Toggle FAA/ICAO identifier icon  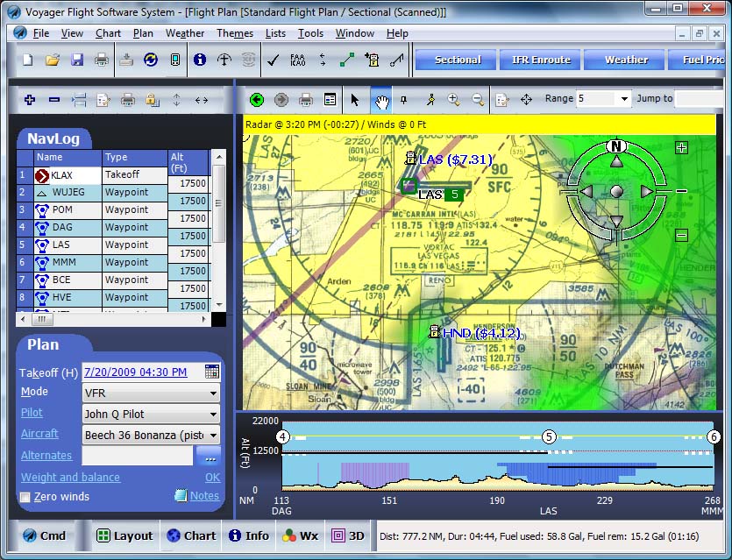click(x=298, y=60)
